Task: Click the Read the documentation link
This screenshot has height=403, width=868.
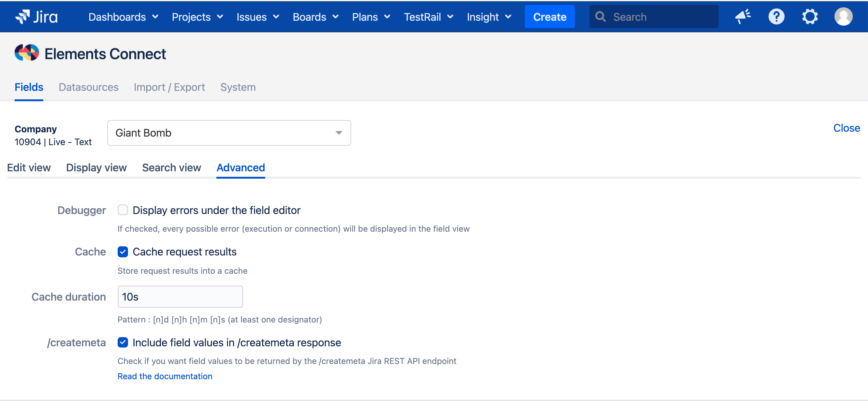Action: [165, 376]
